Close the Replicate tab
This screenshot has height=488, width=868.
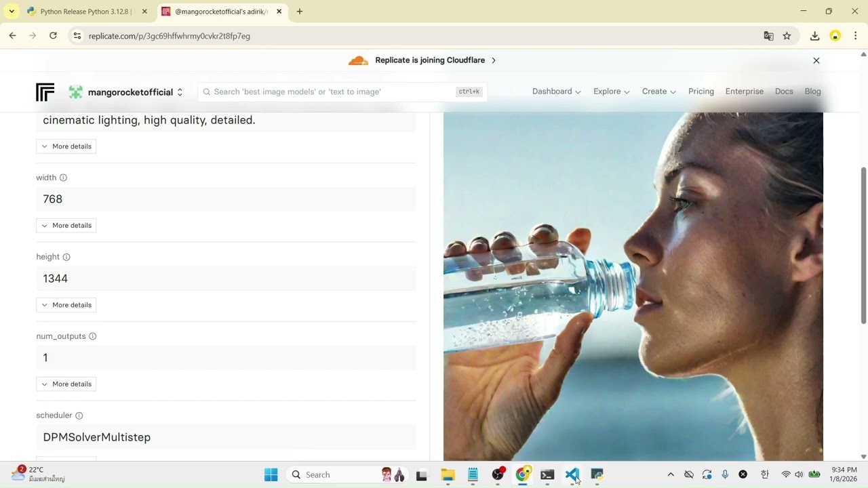[x=279, y=12]
